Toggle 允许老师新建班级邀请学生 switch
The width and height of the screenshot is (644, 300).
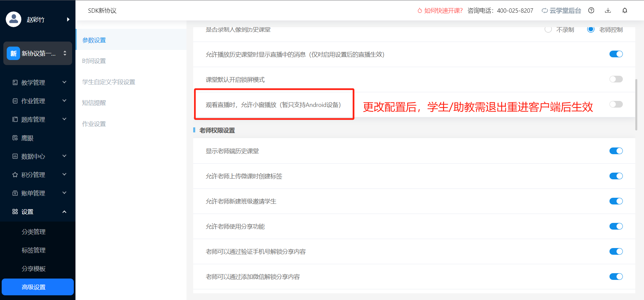click(x=616, y=201)
